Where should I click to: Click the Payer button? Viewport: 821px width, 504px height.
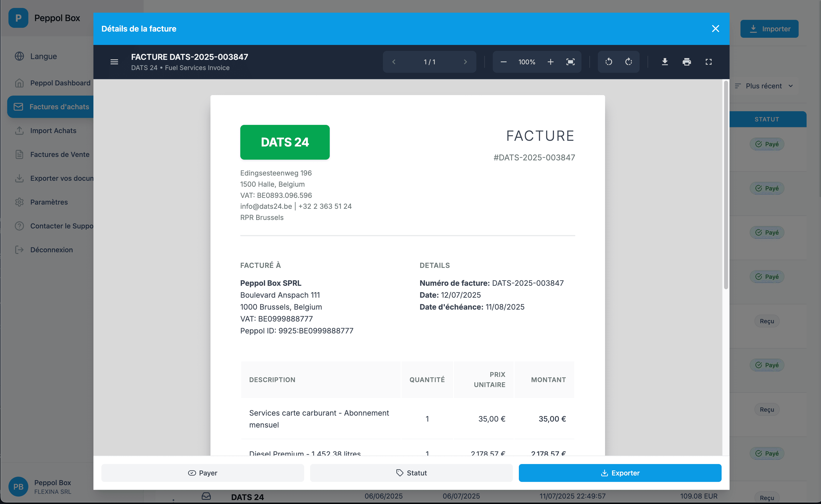click(203, 473)
